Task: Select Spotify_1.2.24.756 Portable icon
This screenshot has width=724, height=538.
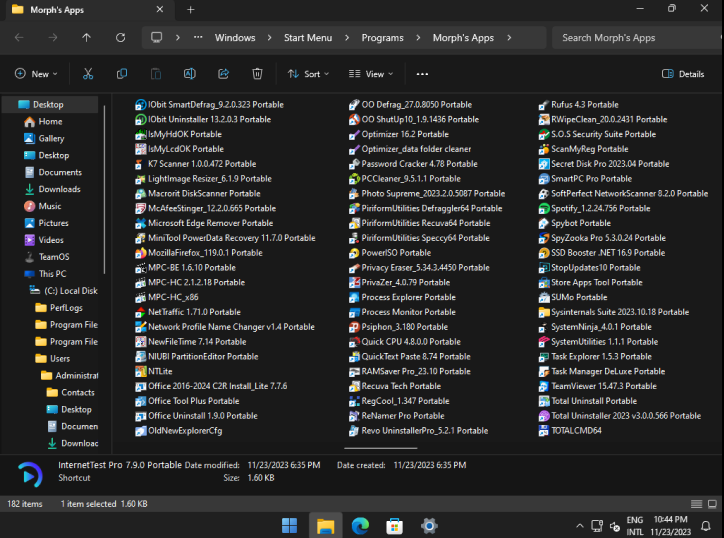Action: pos(544,209)
